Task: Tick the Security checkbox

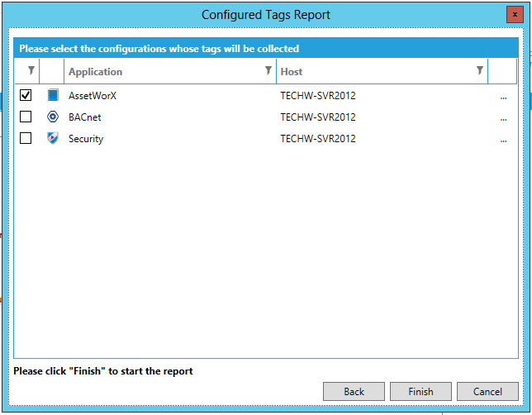Action: pos(26,138)
